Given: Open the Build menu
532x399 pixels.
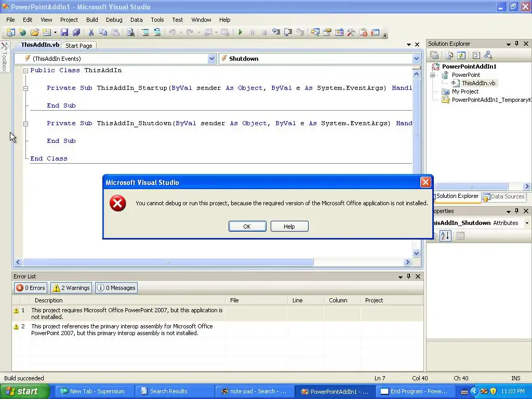Looking at the screenshot, I should [x=92, y=20].
